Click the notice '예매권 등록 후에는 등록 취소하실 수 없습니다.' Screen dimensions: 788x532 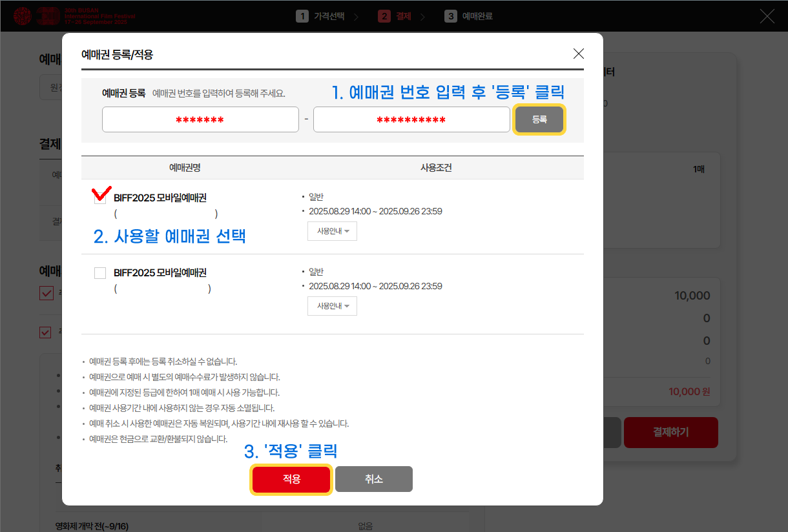click(x=163, y=362)
